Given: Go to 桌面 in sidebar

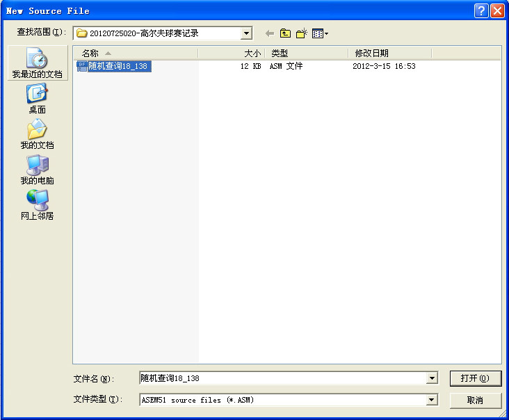Looking at the screenshot, I should pyautogui.click(x=37, y=99).
